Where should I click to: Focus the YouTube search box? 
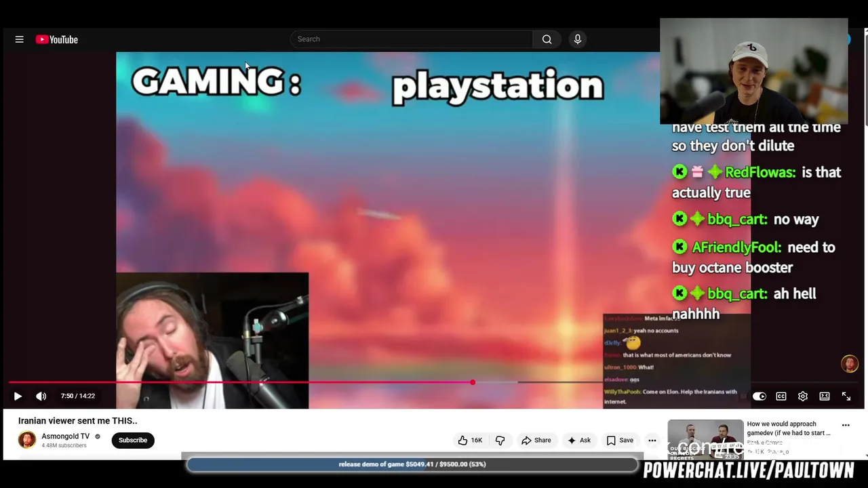[x=411, y=39]
